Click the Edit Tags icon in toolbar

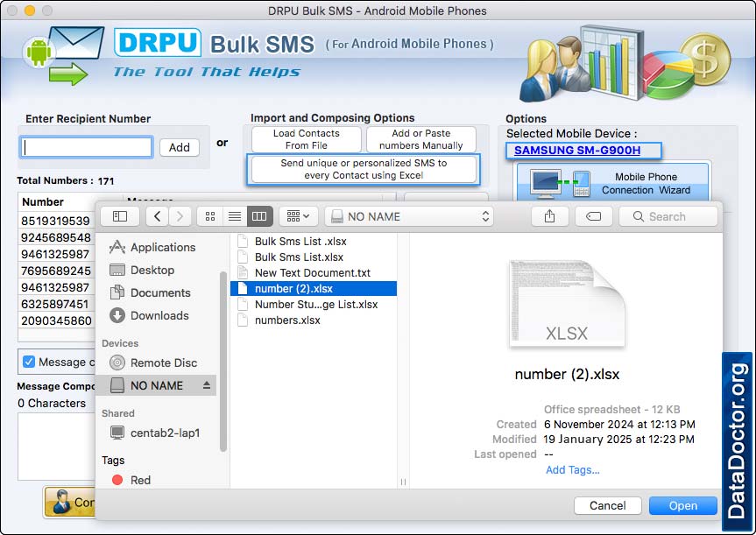(594, 216)
